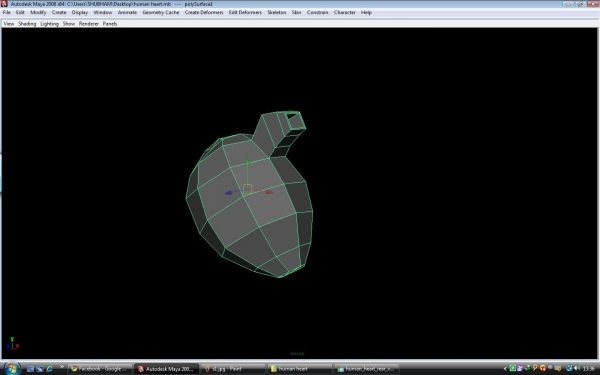Open the Geometry Cache menu
Image resolution: width=600 pixels, height=375 pixels.
(x=161, y=12)
